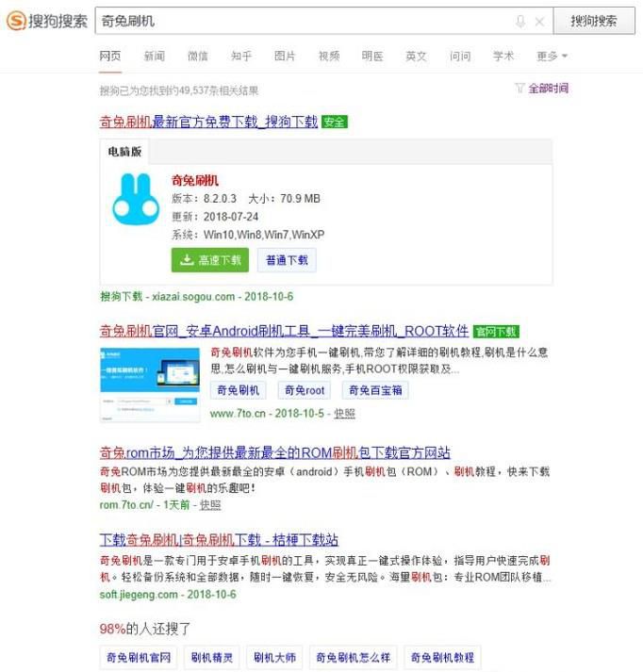The image size is (643, 672).
Task: Click the green 安全 badge
Action: [x=335, y=123]
